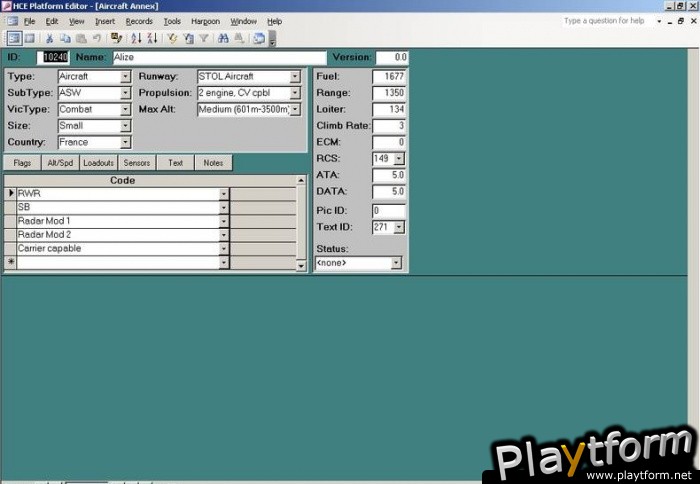Open the Sensors tab
This screenshot has width=700, height=484.
coord(137,163)
